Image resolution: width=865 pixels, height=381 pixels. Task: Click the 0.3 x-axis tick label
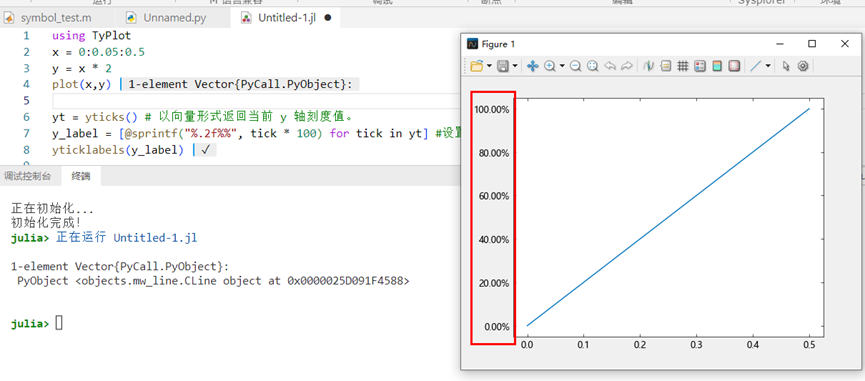pyautogui.click(x=697, y=345)
